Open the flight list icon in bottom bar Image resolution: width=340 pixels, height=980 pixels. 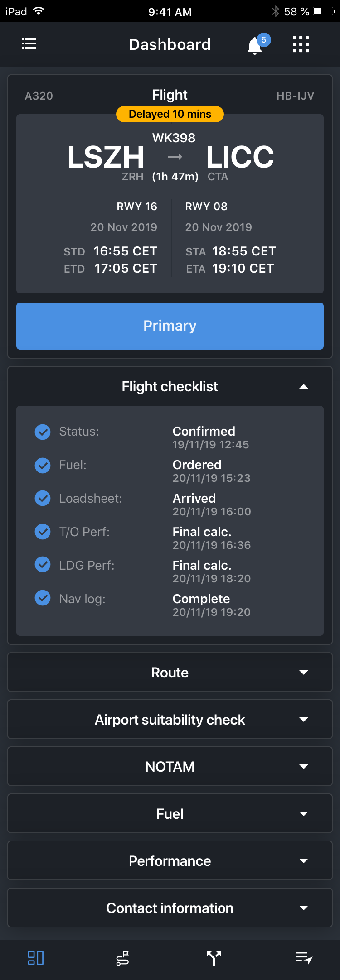click(x=303, y=958)
